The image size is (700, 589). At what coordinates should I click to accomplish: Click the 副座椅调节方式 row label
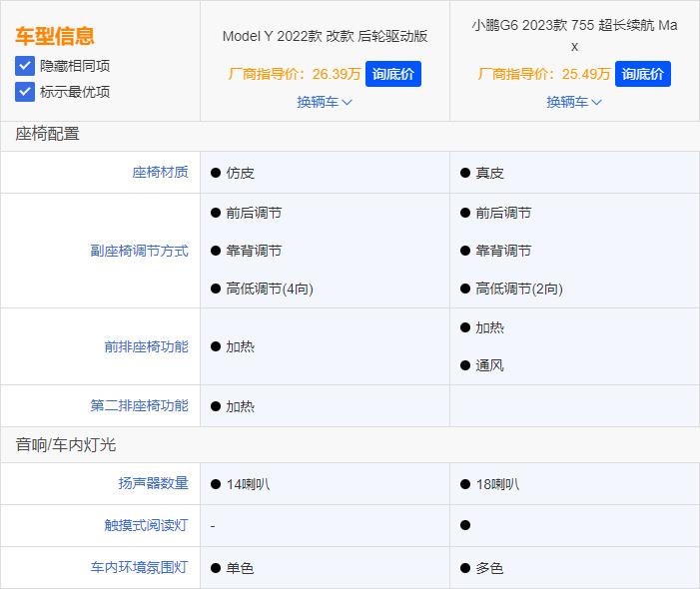coord(139,251)
